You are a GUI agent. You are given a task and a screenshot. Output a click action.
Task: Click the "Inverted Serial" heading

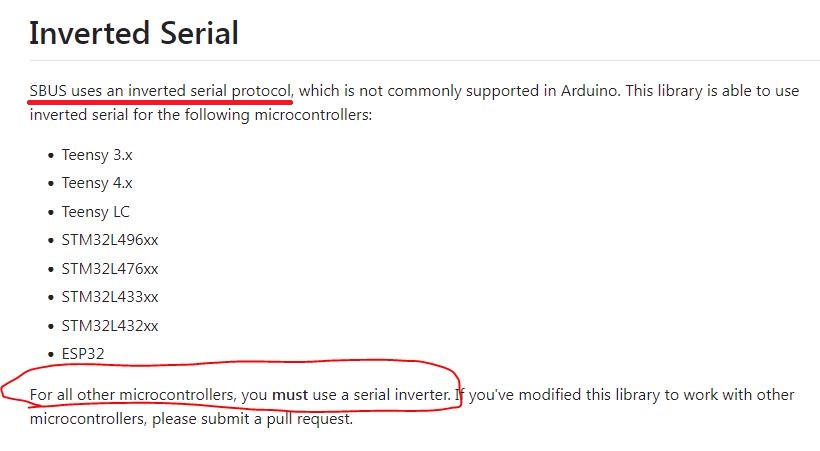point(134,33)
